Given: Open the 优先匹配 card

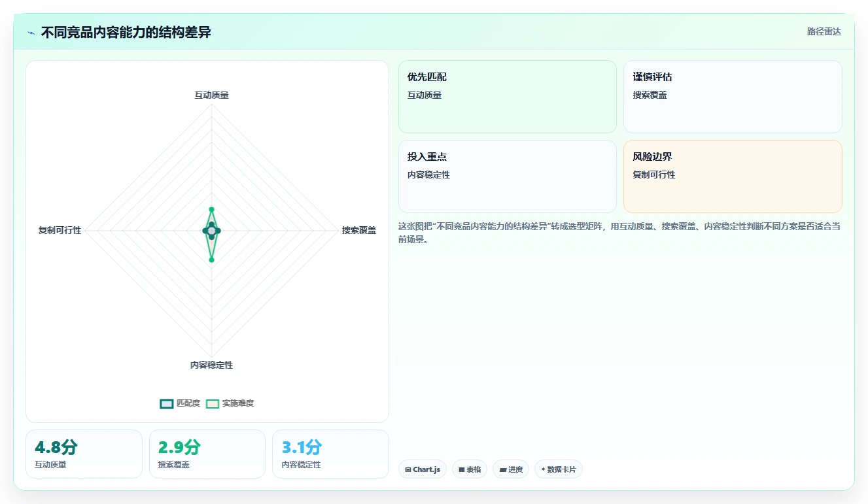Looking at the screenshot, I should [508, 97].
